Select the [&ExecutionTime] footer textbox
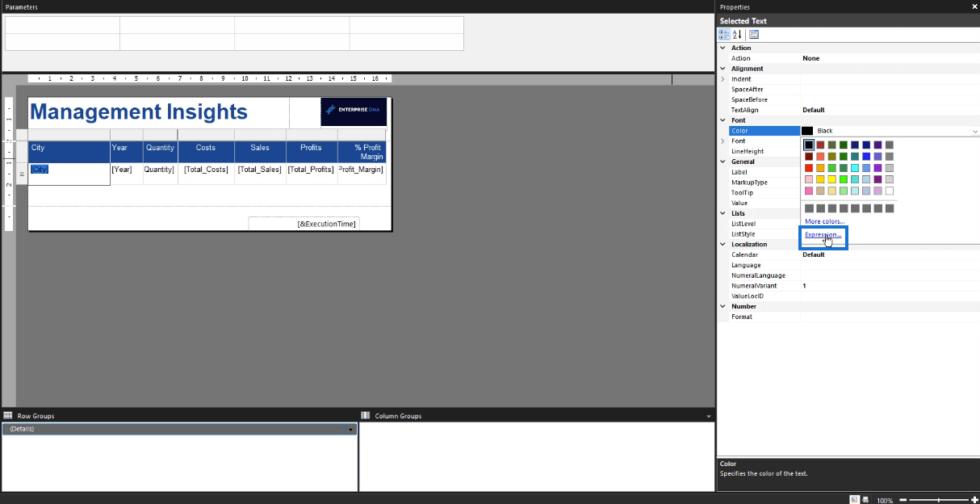 tap(304, 224)
